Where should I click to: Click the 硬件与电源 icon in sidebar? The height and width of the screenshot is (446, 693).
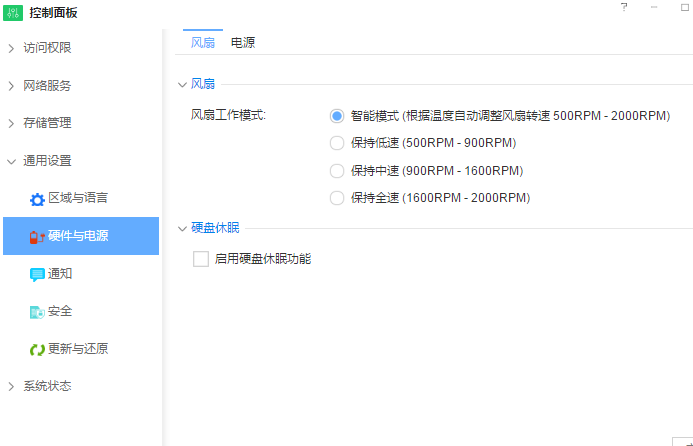[x=37, y=237]
